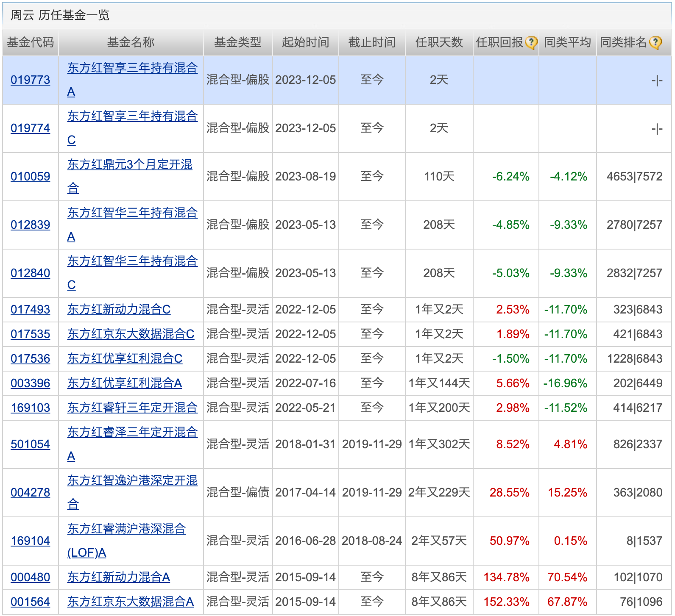Open fund code link 001564

(31, 602)
